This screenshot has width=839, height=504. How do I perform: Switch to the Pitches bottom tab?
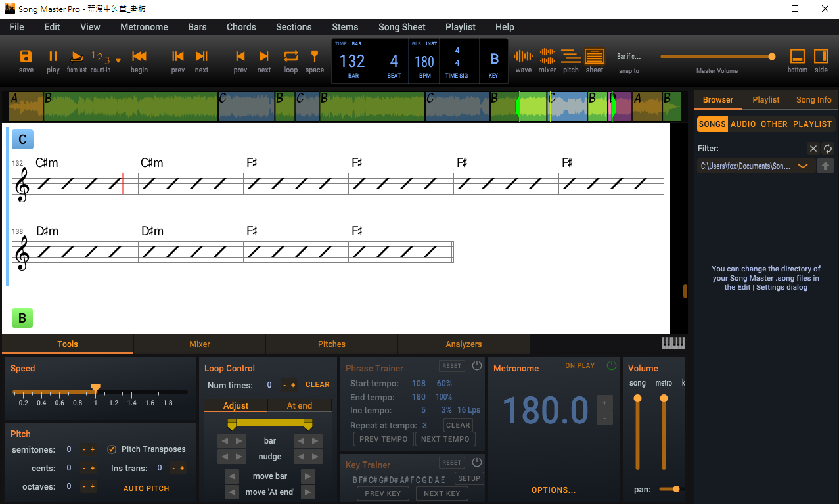(x=332, y=344)
